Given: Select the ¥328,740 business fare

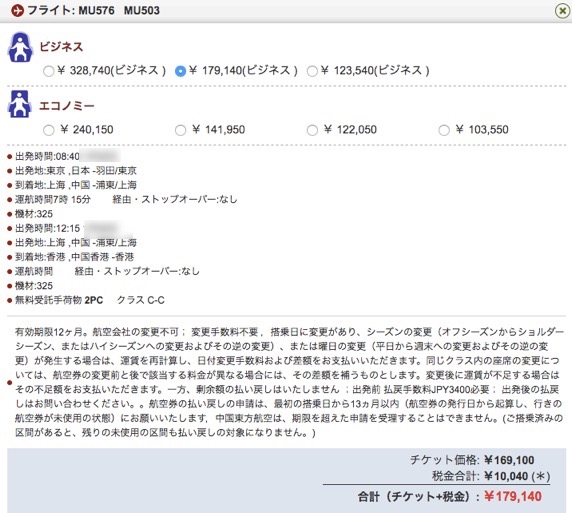Looking at the screenshot, I should [49, 71].
